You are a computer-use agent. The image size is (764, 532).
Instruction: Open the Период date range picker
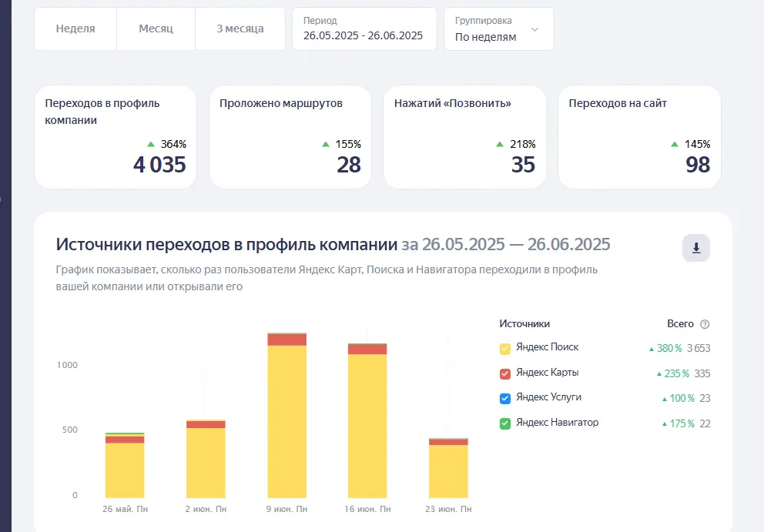tap(364, 28)
